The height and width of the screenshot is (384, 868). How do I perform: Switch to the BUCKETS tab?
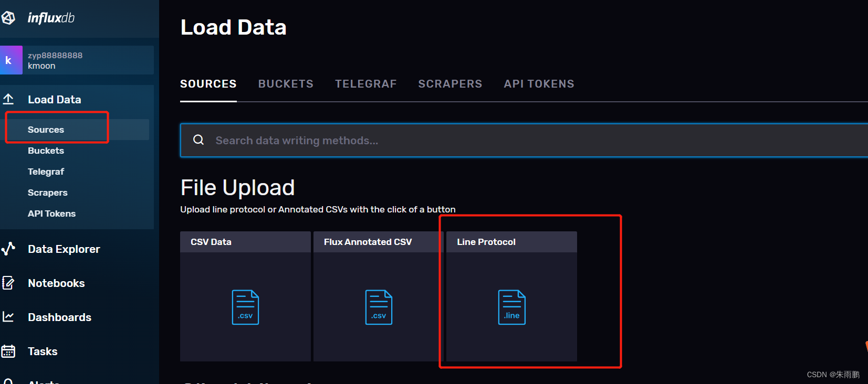click(x=286, y=84)
